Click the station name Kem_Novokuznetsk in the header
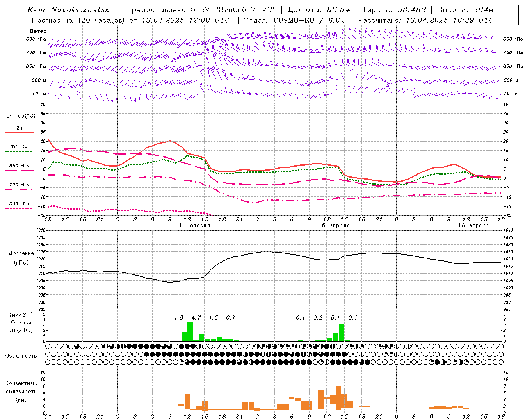The image size is (525, 420). tap(69, 10)
